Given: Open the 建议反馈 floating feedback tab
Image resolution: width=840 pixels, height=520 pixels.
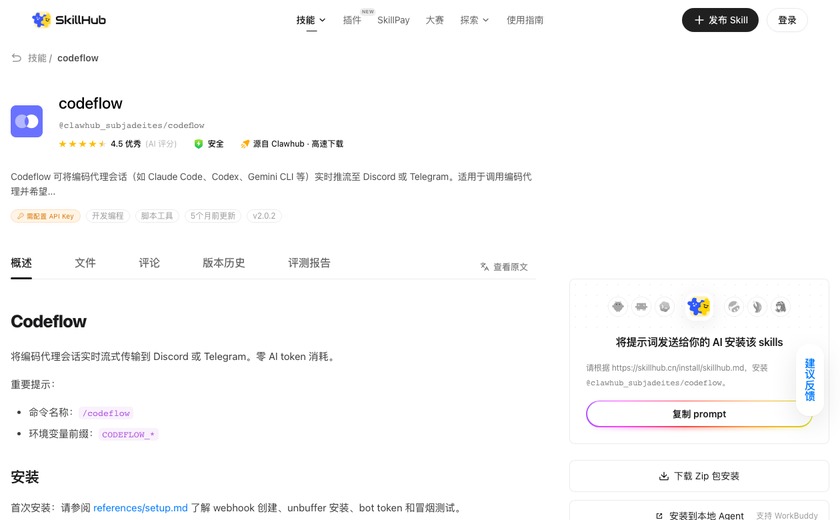Looking at the screenshot, I should pyautogui.click(x=809, y=380).
